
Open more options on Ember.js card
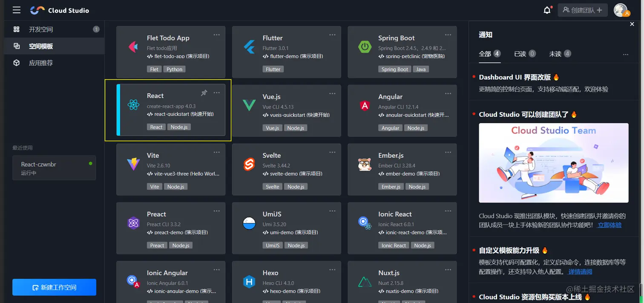click(448, 152)
